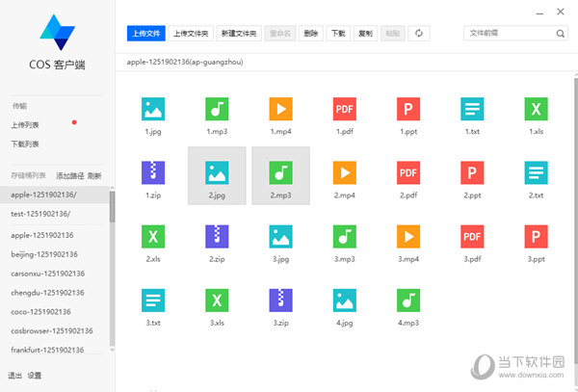Click the file pane vertical scrollbar

[x=576, y=222]
